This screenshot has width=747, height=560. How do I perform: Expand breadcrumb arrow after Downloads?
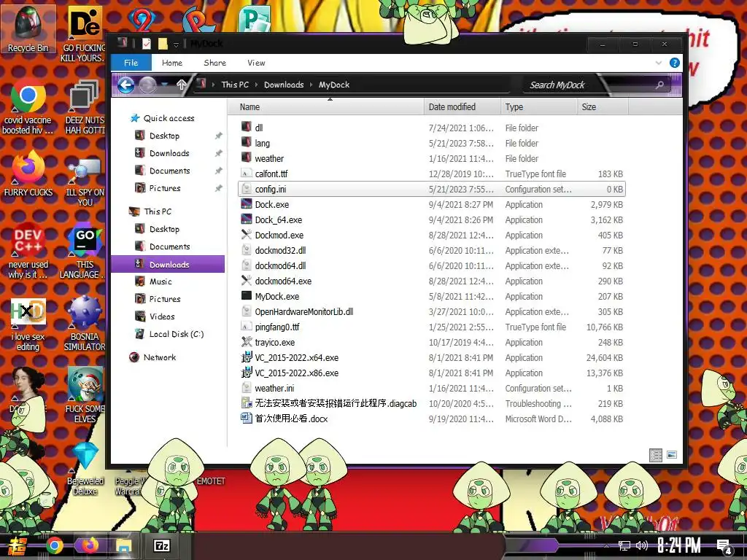[311, 85]
